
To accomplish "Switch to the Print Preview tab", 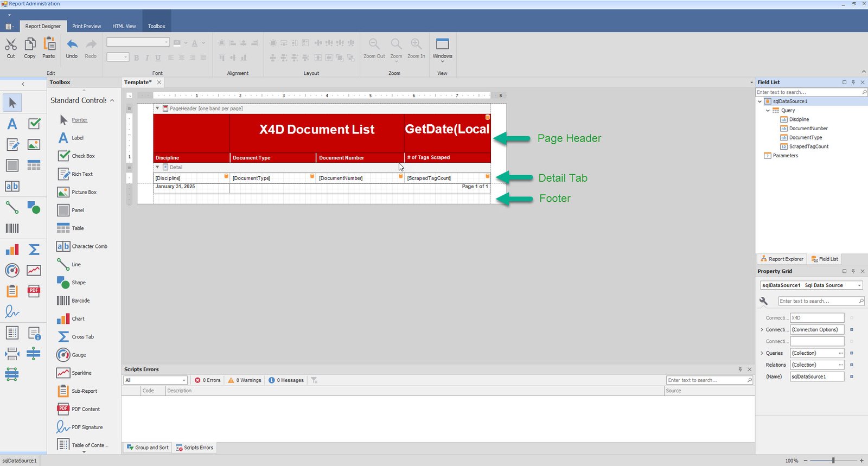I will click(x=86, y=26).
